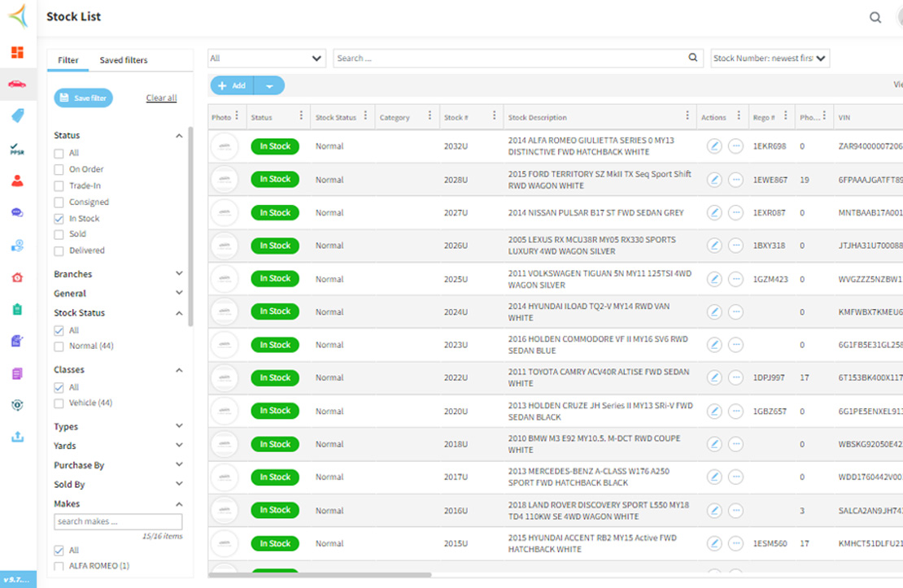This screenshot has height=588, width=903.
Task: Click the Add button
Action: coord(232,85)
